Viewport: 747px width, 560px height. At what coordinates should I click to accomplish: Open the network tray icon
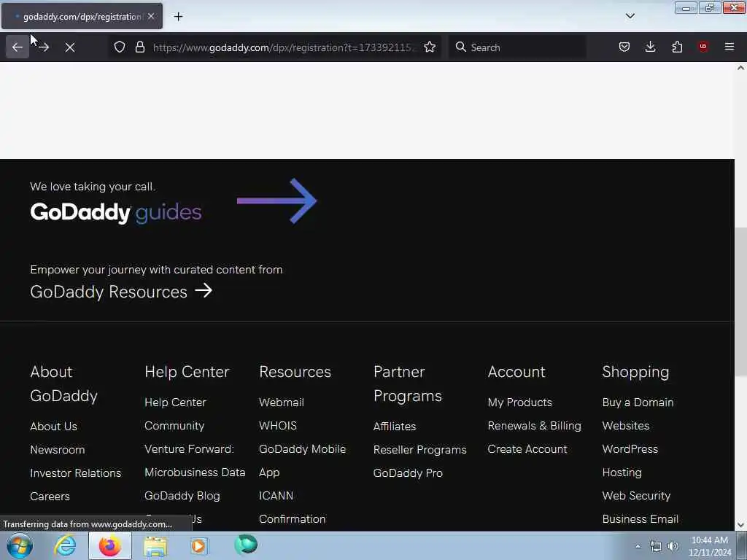[656, 546]
